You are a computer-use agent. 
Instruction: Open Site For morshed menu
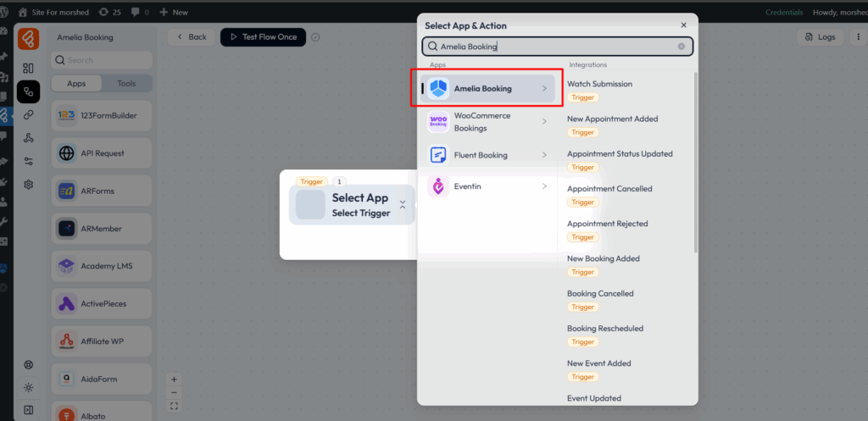(52, 12)
